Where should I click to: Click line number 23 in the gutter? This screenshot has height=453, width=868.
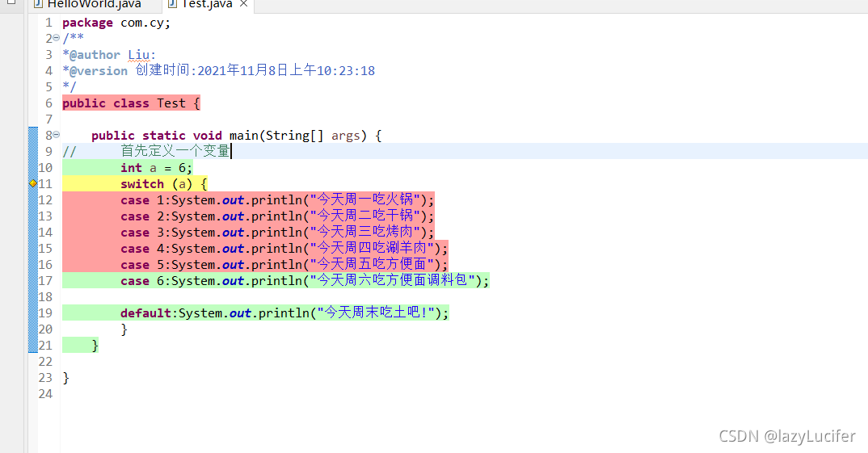pyautogui.click(x=45, y=378)
